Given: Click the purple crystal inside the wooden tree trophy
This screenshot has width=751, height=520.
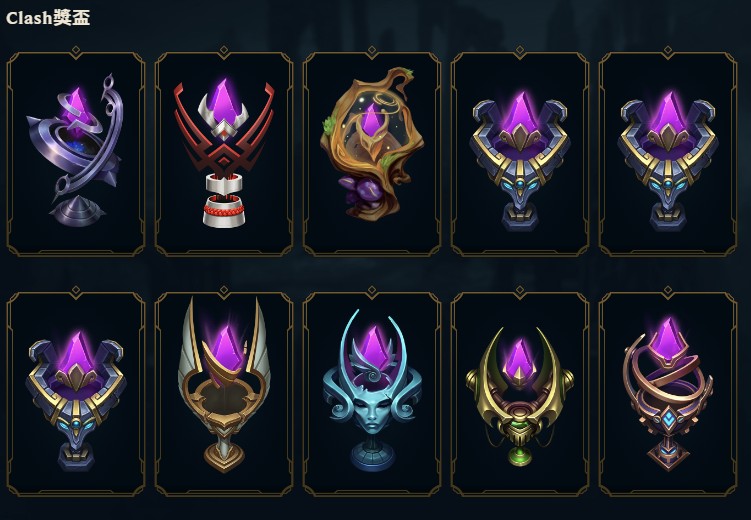Looking at the screenshot, I should (370, 120).
